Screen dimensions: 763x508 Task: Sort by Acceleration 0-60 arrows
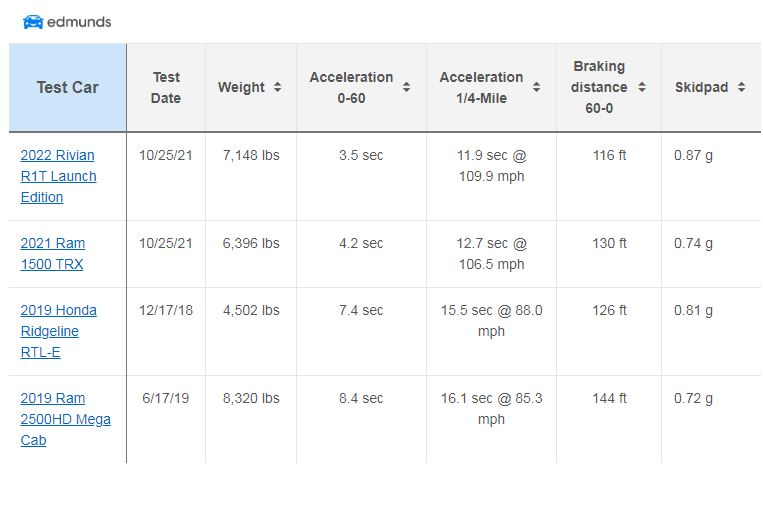tap(406, 88)
